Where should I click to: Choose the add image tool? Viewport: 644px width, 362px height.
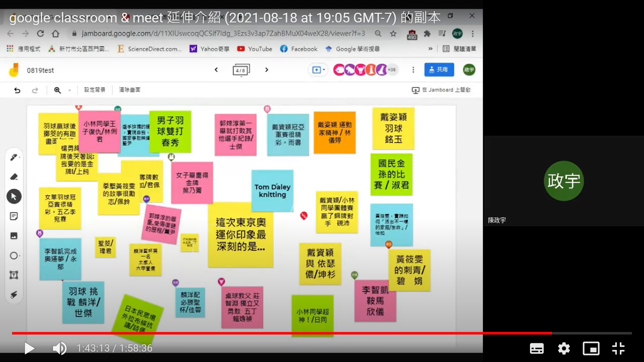point(14,236)
